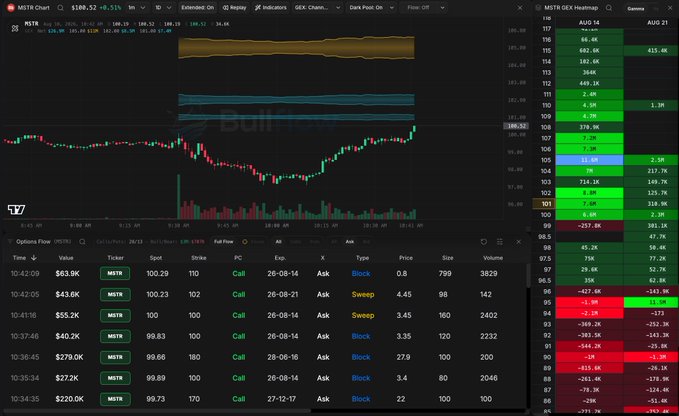Start chart Replay mode
This screenshot has width=679, height=416.
[234, 8]
